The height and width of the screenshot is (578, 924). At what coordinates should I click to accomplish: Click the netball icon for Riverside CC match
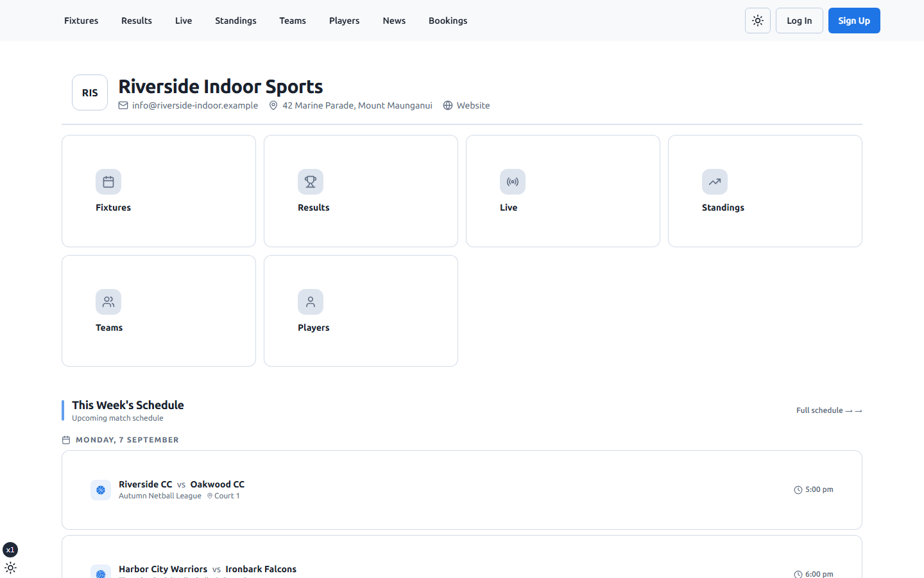[101, 490]
